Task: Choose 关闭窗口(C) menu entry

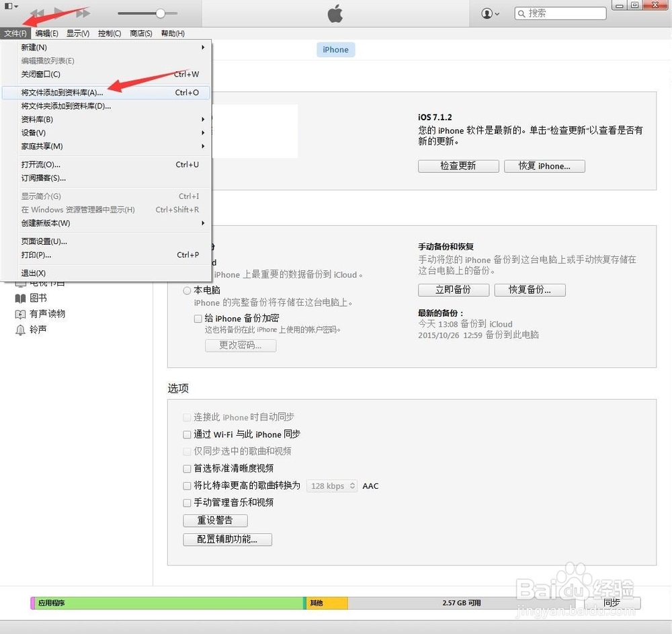Action: [106, 74]
